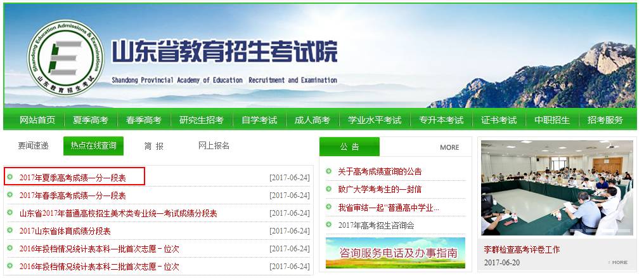This screenshot has height=278, width=644.
Task: Open 2017年高考招生咨询会 announcement
Action: [x=376, y=225]
